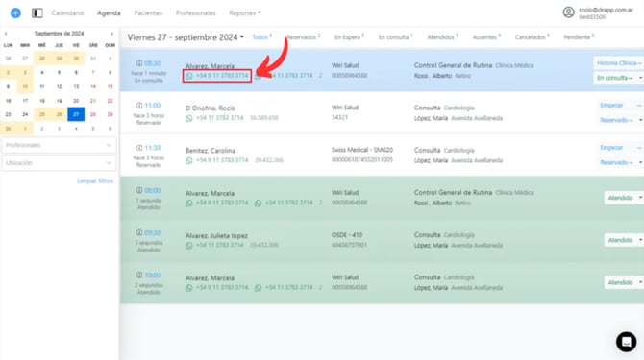644x360 pixels.
Task: Click info icon beside 09:30 appointment
Action: [x=139, y=233]
